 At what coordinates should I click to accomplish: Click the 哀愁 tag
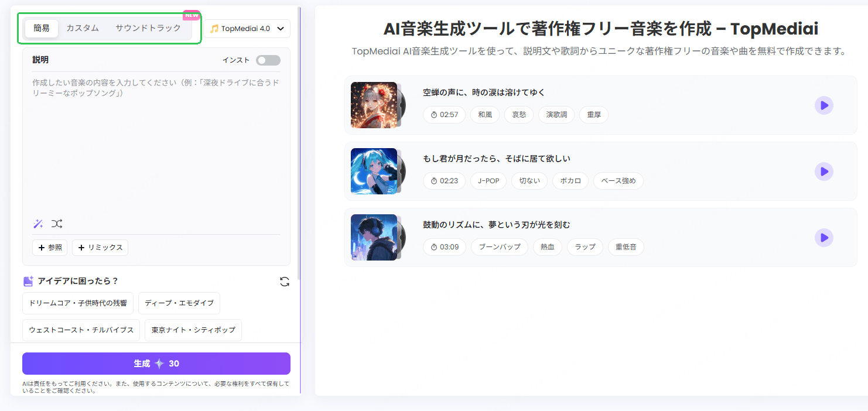coord(519,115)
